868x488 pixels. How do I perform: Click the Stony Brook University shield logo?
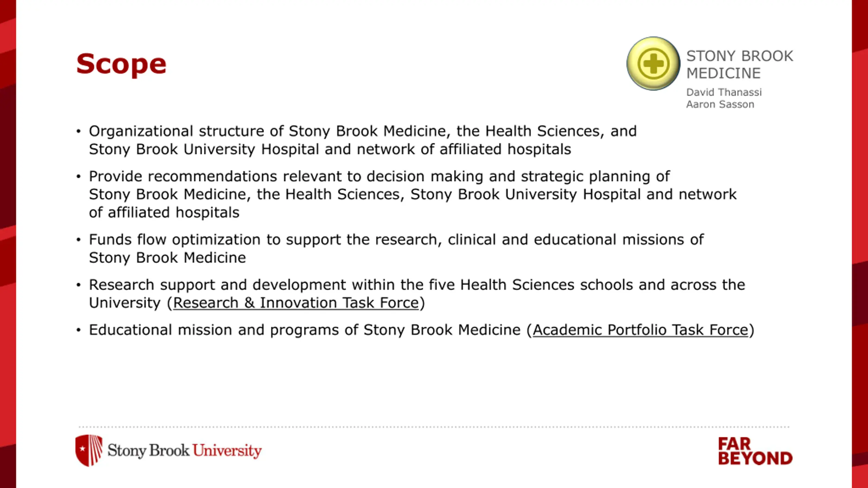tap(89, 450)
